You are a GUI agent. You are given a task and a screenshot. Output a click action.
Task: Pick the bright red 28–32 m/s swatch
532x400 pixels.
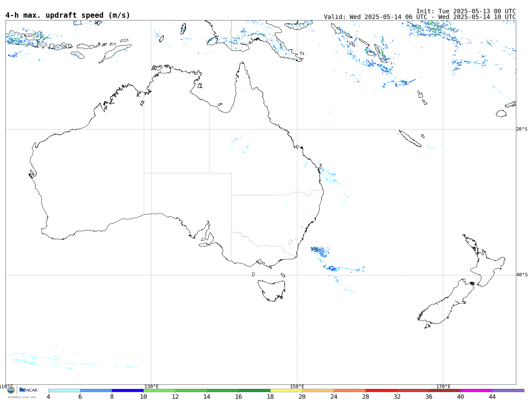coord(381,391)
